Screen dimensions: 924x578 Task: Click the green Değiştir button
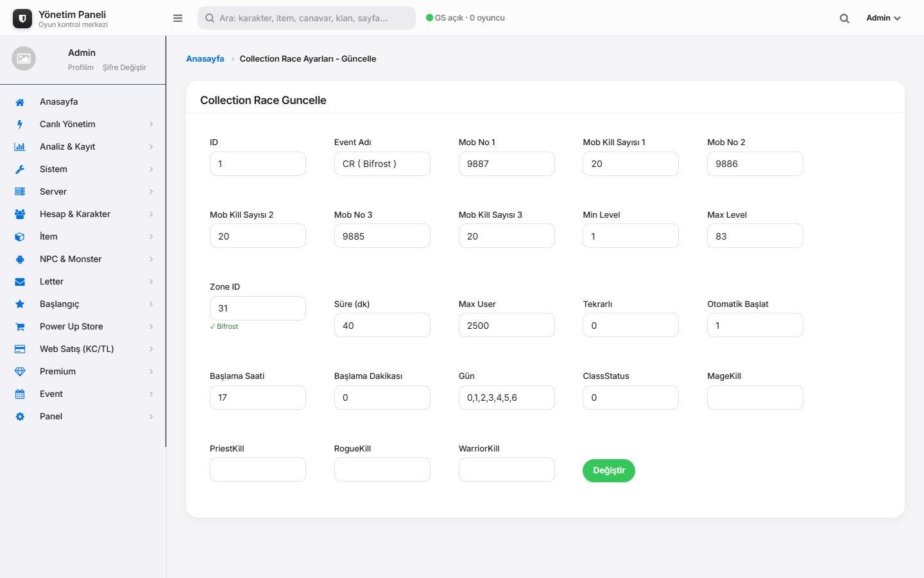point(609,471)
